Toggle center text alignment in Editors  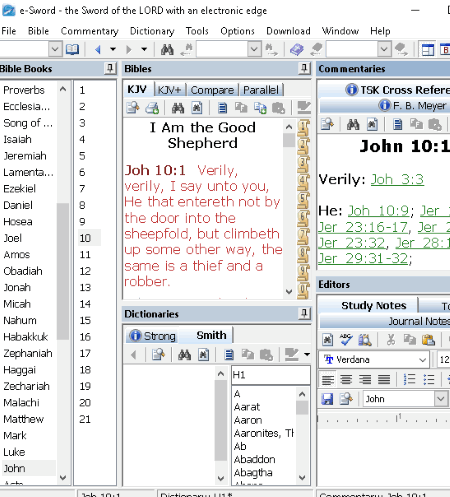point(346,379)
